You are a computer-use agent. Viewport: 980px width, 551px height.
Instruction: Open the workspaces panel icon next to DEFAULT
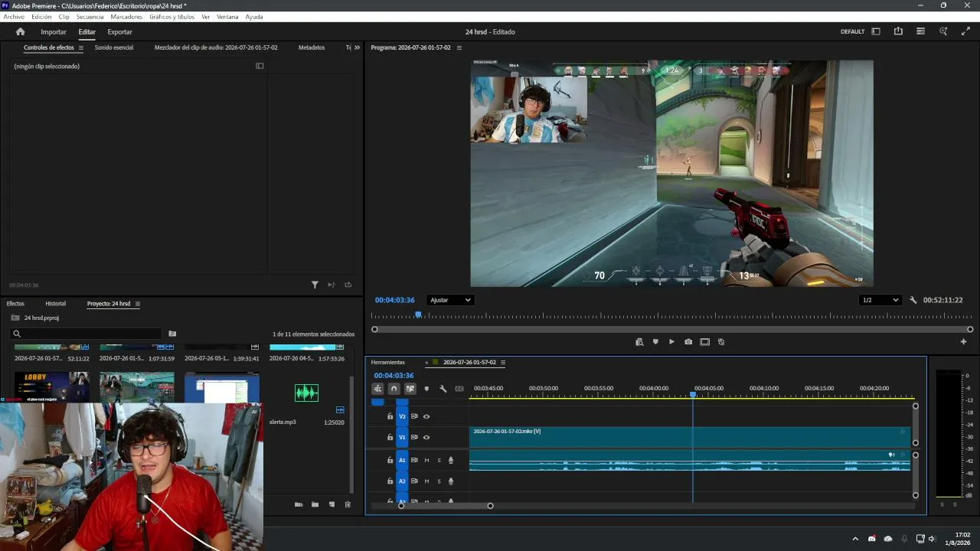876,31
